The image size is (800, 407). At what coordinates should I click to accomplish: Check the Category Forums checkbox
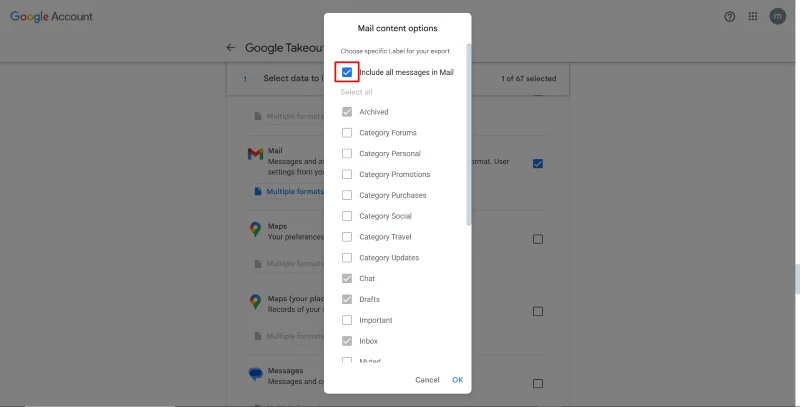click(x=347, y=133)
